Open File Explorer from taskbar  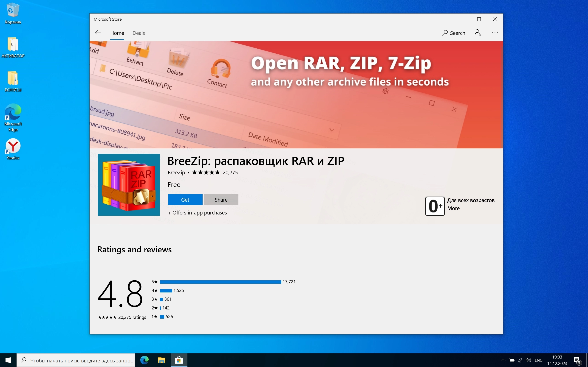tap(161, 360)
